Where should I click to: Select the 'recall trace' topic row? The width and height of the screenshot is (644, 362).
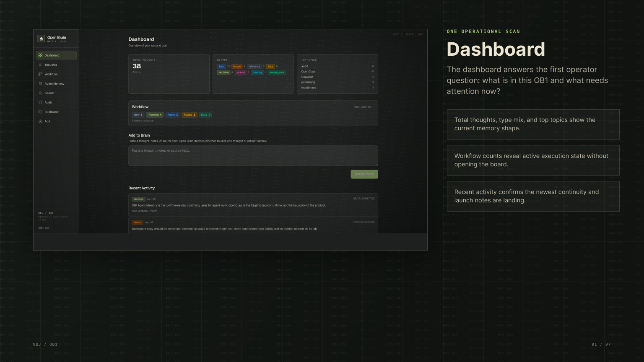[338, 88]
